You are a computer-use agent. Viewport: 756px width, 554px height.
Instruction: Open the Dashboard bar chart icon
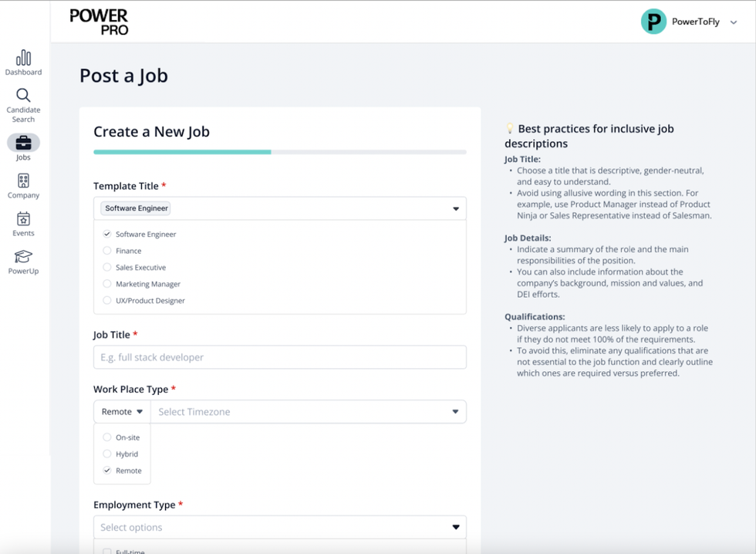(24, 58)
